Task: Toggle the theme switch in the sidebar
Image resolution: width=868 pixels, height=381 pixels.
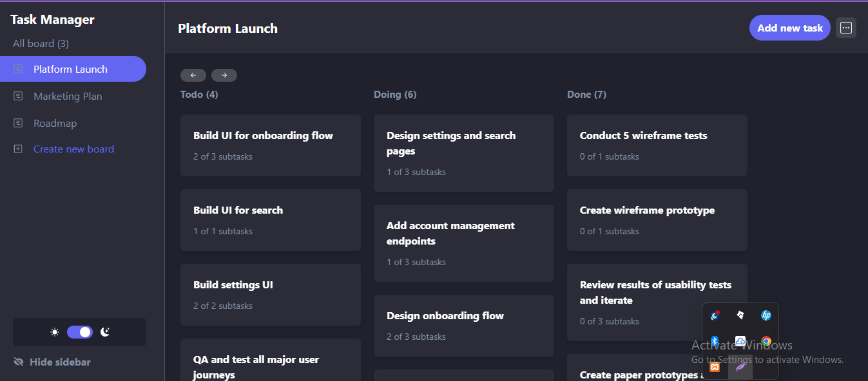Action: 79,331
